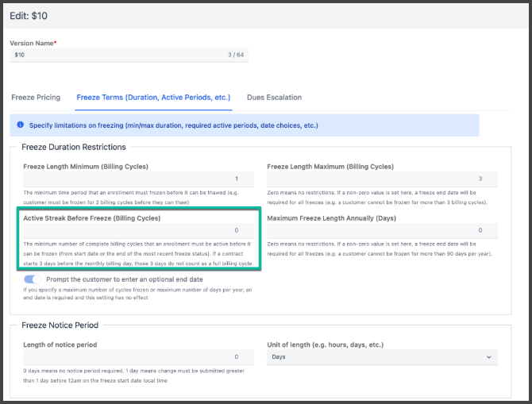Click the 'Specify limitations on freezing' banner text
532x404 pixels.
[x=173, y=125]
